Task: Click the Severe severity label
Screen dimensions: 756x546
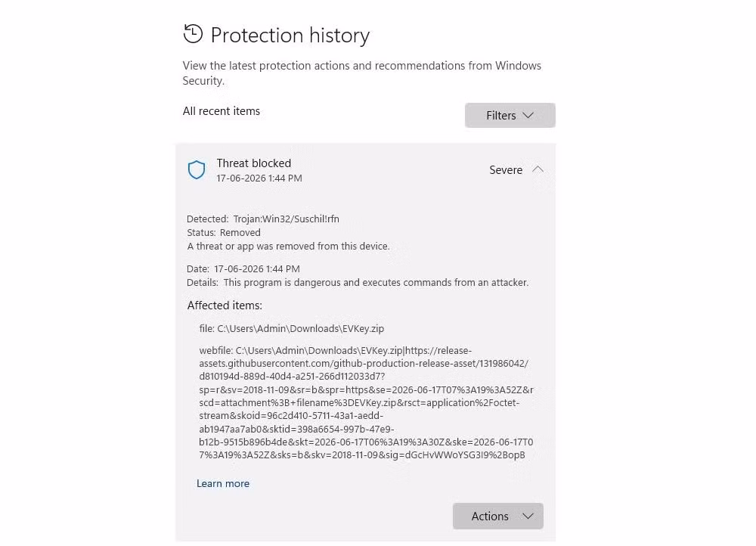Action: pyautogui.click(x=506, y=170)
